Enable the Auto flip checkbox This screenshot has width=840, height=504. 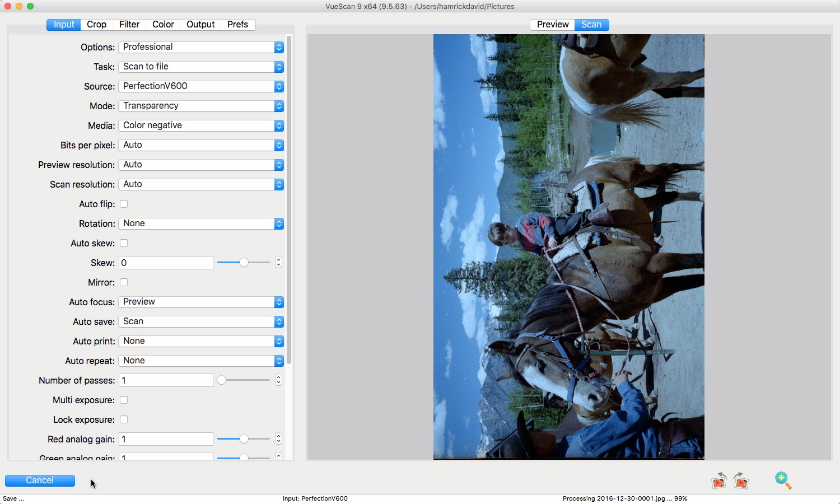[x=124, y=204]
